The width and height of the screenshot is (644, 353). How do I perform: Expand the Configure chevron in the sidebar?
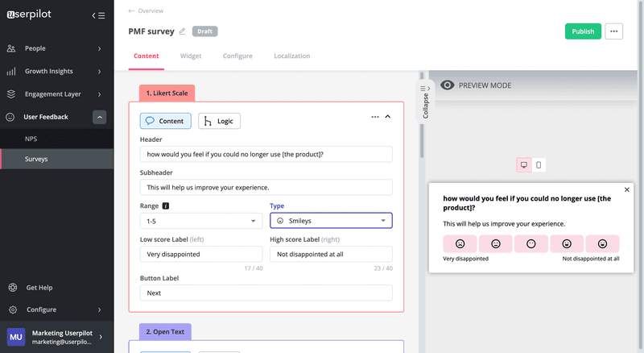tap(99, 309)
